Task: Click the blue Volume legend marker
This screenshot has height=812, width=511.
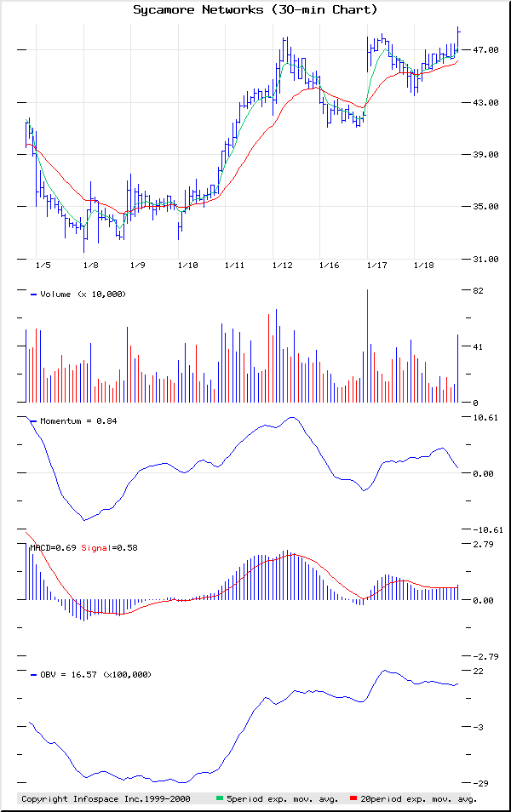Action: [x=34, y=294]
